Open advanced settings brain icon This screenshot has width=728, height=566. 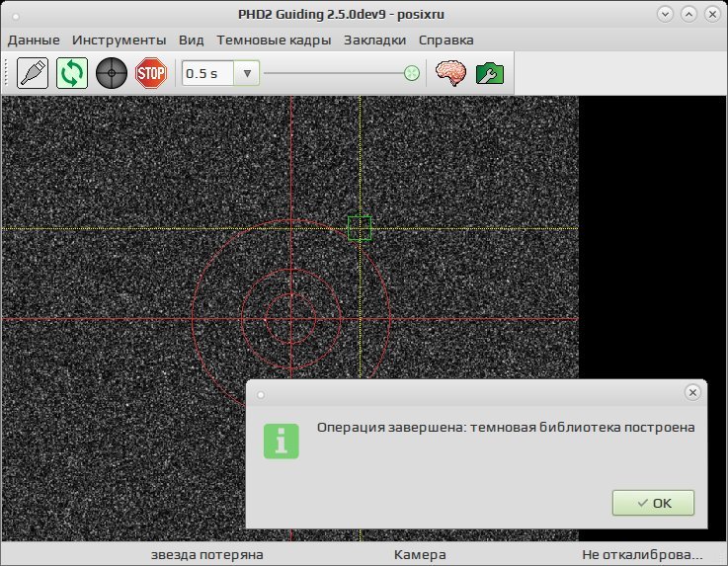[450, 73]
